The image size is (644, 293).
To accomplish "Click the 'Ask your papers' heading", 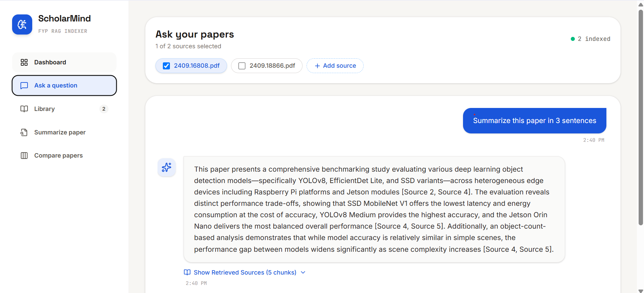I will tap(195, 35).
